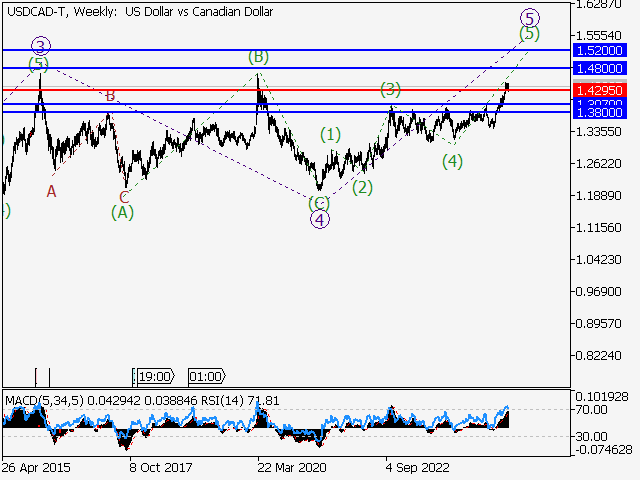640x480 pixels.
Task: Click the purple circled 4 wave label
Action: [319, 219]
